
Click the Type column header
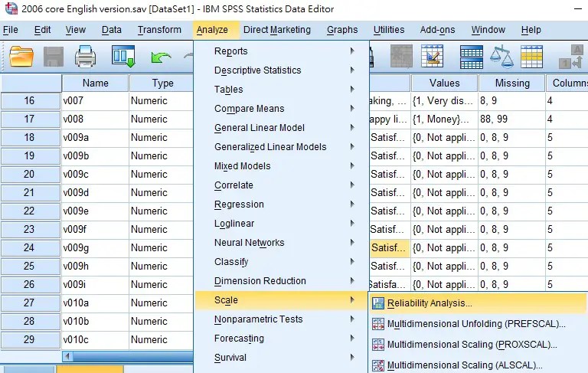pyautogui.click(x=162, y=83)
